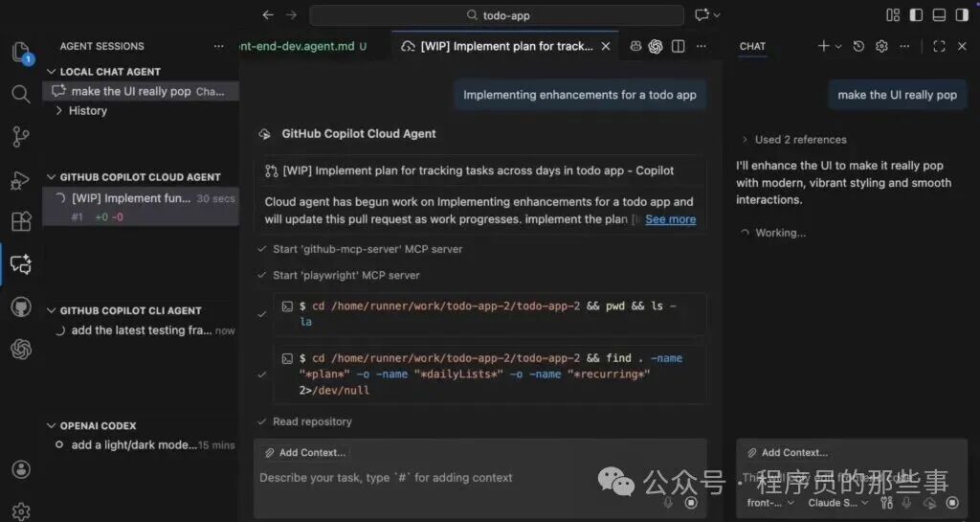Maximize the Chat panel

coord(939,46)
